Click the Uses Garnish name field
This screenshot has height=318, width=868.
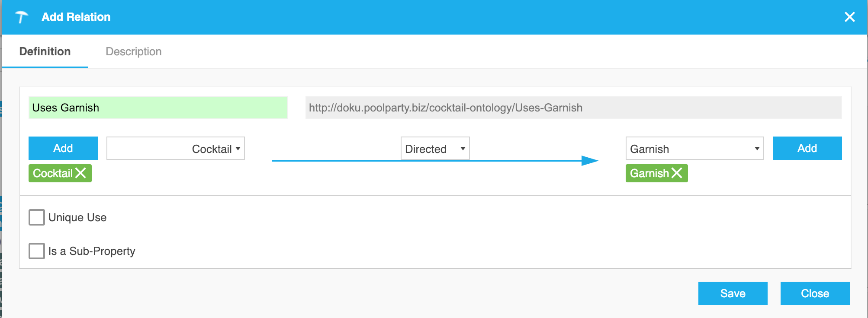pos(158,108)
